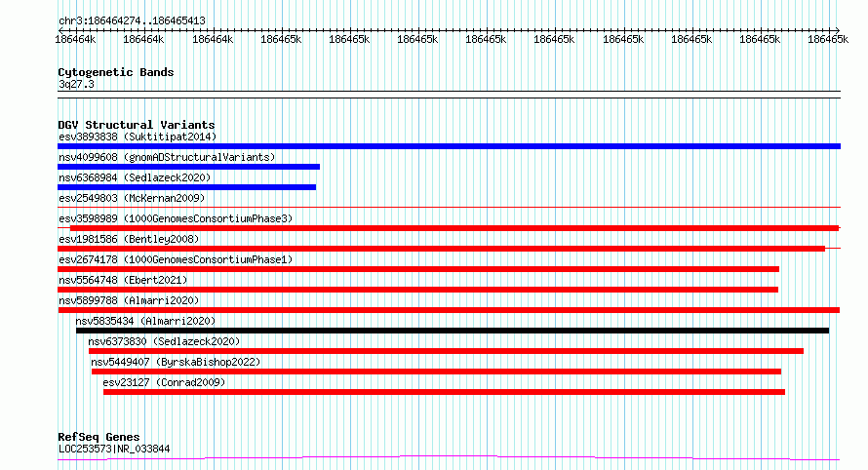Select the 3q27.3 band label

(x=76, y=84)
